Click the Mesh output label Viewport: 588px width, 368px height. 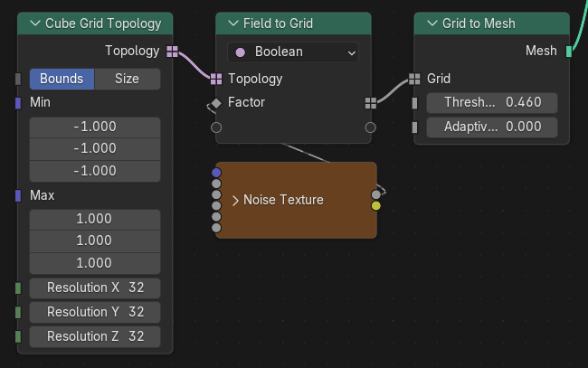coord(541,51)
